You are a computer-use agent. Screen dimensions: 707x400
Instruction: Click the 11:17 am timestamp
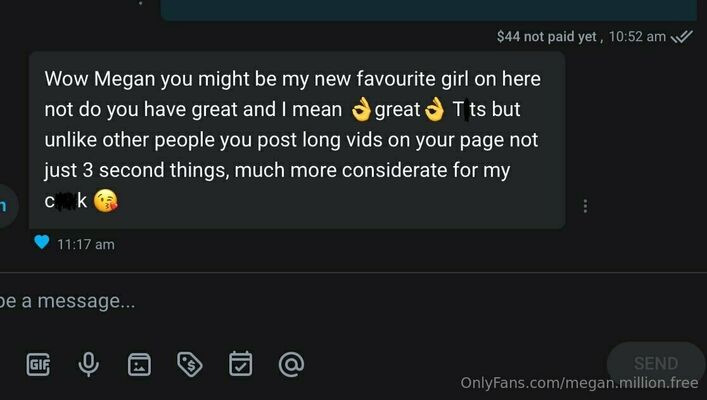[x=86, y=244]
